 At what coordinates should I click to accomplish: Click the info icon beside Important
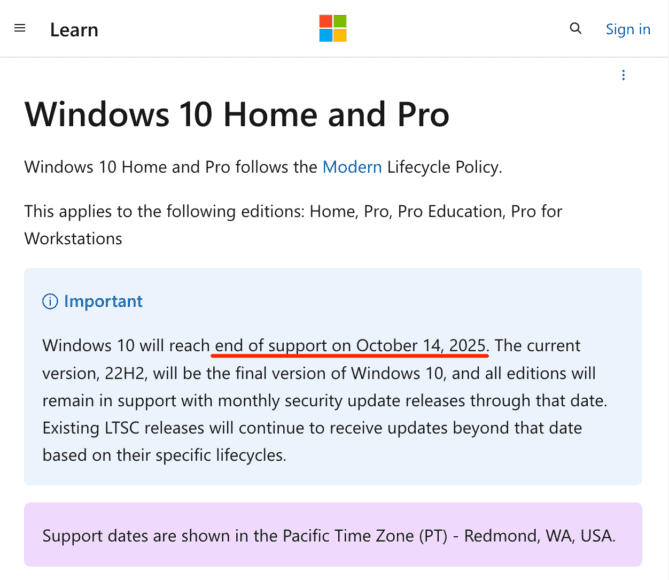tap(50, 301)
